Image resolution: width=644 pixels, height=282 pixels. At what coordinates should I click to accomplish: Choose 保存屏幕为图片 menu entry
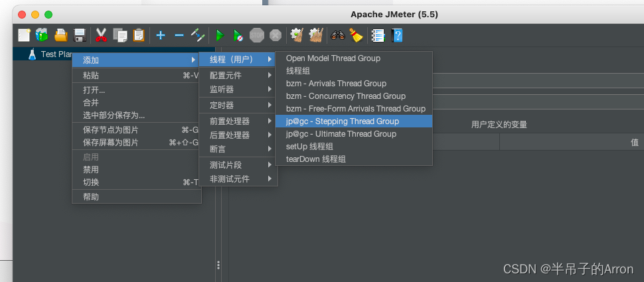(x=137, y=143)
